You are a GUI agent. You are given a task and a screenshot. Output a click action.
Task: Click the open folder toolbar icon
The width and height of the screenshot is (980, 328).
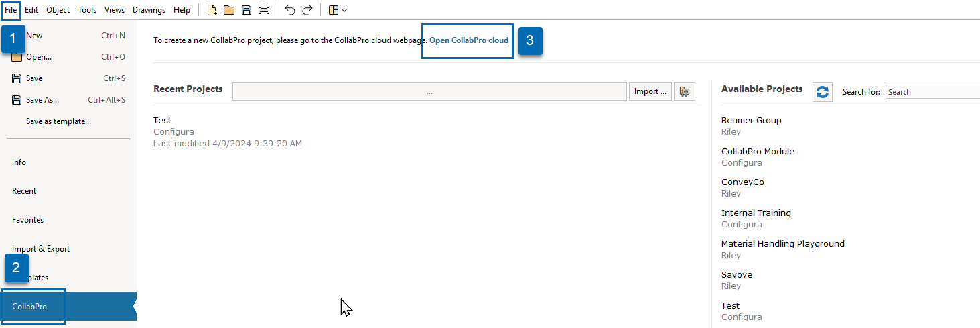[x=229, y=10]
